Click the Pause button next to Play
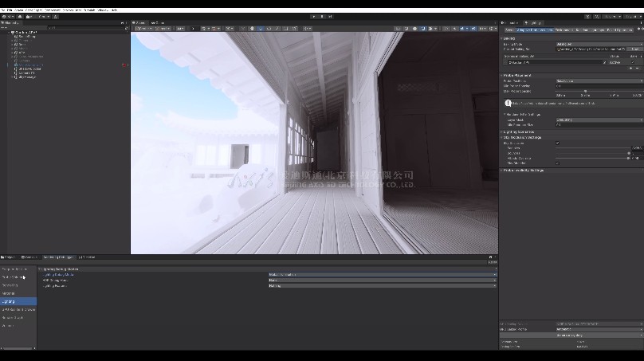644x361 pixels. click(x=322, y=16)
